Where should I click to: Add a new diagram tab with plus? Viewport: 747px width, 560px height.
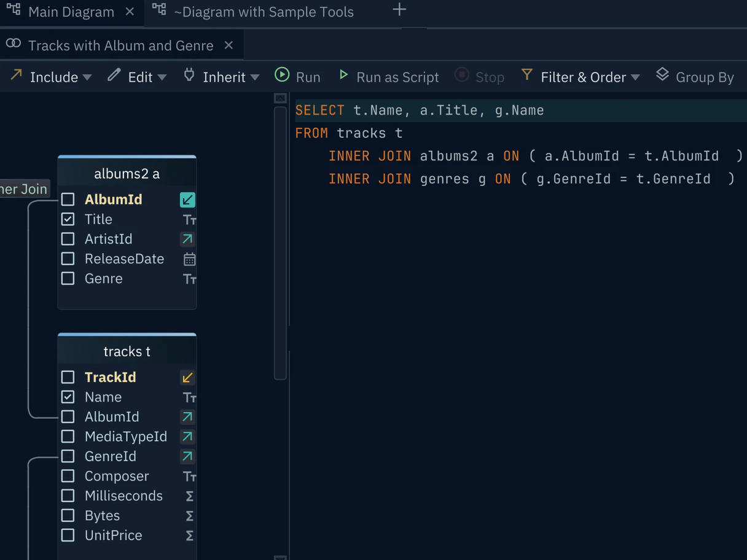coord(399,9)
